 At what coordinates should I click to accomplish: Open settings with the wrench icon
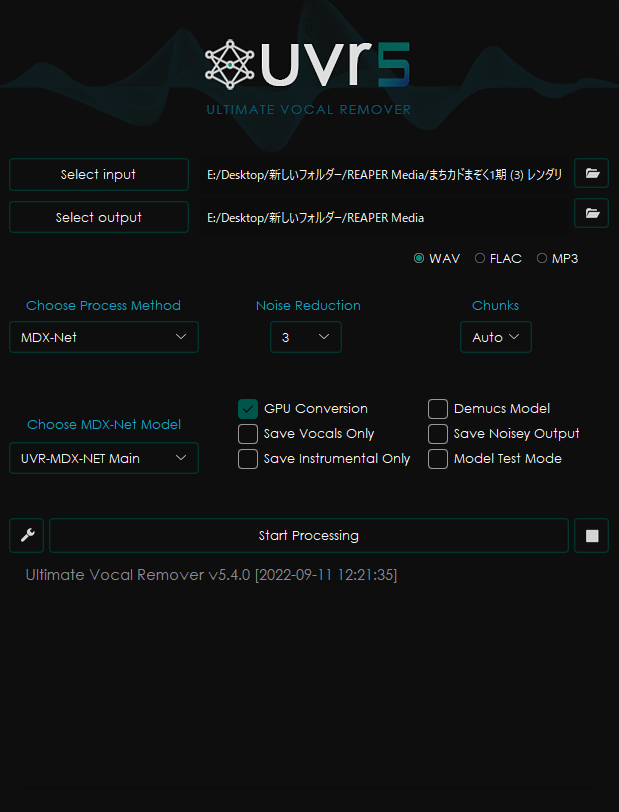pyautogui.click(x=26, y=535)
